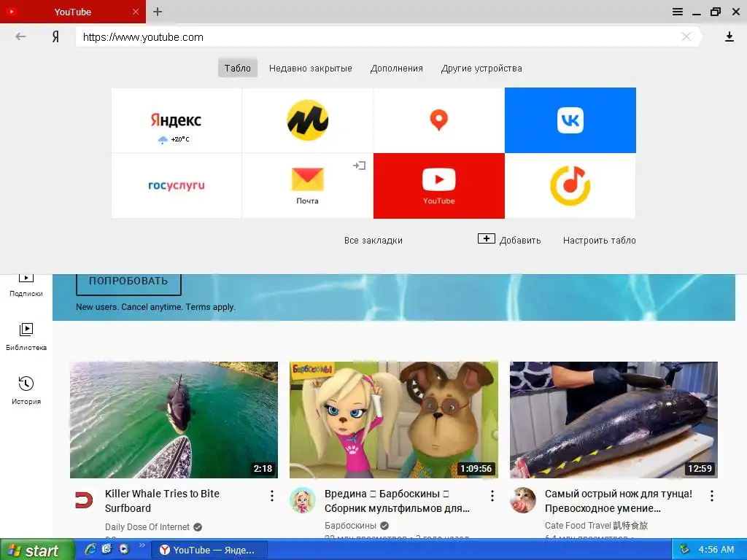The image size is (747, 560).
Task: Open Библиотека in YouTube sidebar
Action: [x=26, y=337]
